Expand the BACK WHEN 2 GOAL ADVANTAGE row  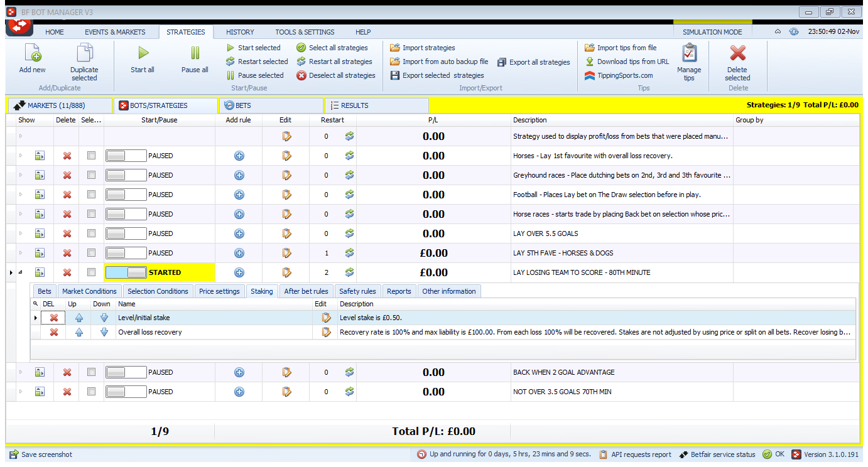20,372
